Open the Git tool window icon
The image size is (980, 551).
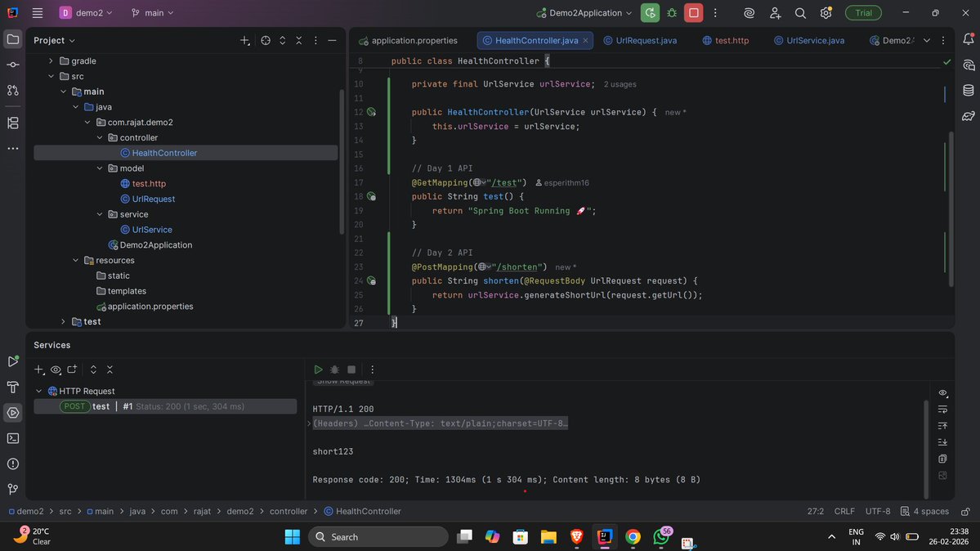[12, 489]
